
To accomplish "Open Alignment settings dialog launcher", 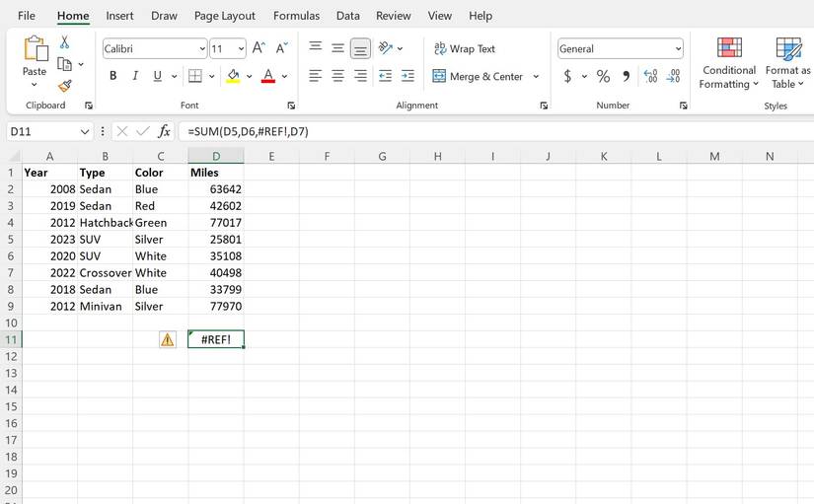I will 544,106.
